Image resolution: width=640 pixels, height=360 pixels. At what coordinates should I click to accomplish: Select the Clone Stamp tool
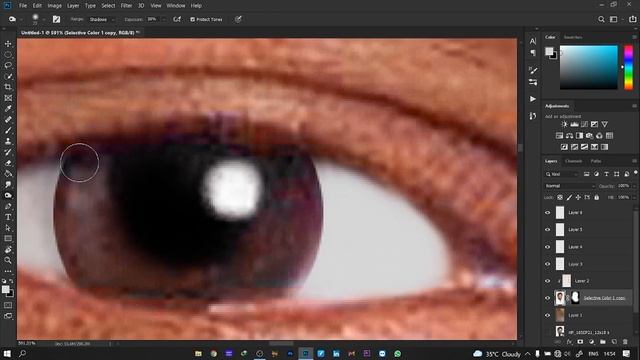click(x=8, y=141)
